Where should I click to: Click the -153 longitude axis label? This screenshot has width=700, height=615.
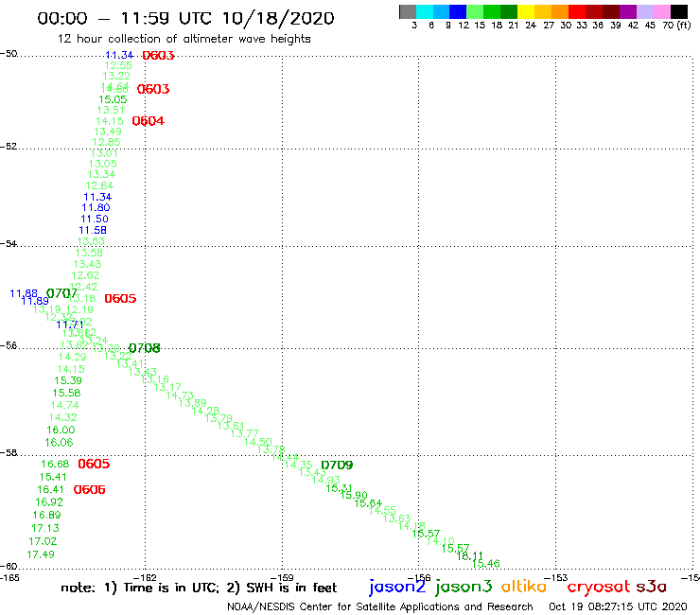(556, 577)
